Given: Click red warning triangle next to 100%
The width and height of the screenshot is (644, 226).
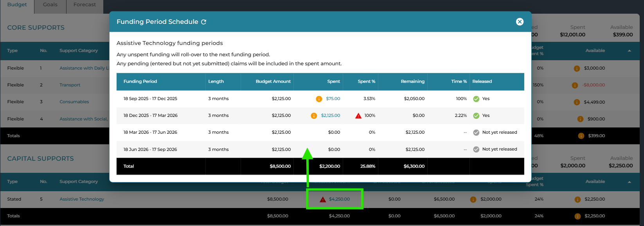Looking at the screenshot, I should click(x=358, y=116).
